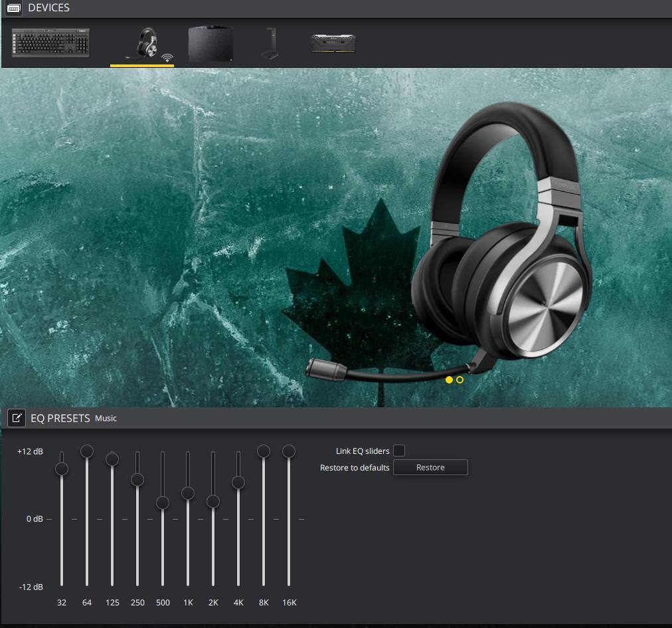Open the EQ Presets edit icon
The height and width of the screenshot is (628, 672).
[17, 418]
